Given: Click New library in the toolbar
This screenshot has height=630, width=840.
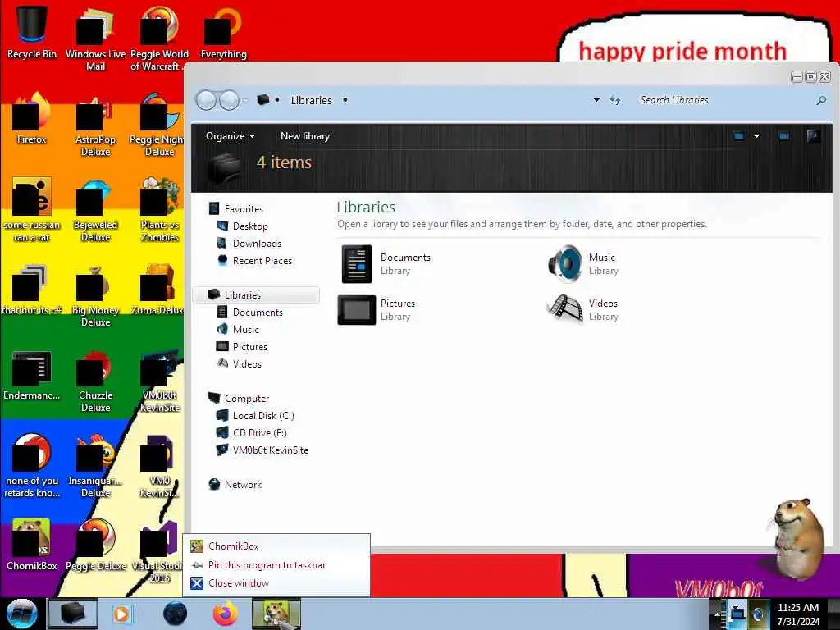Looking at the screenshot, I should coord(305,136).
